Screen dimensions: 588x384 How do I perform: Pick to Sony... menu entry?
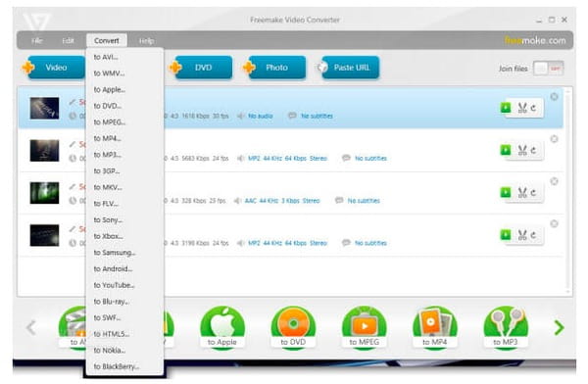[x=124, y=219]
